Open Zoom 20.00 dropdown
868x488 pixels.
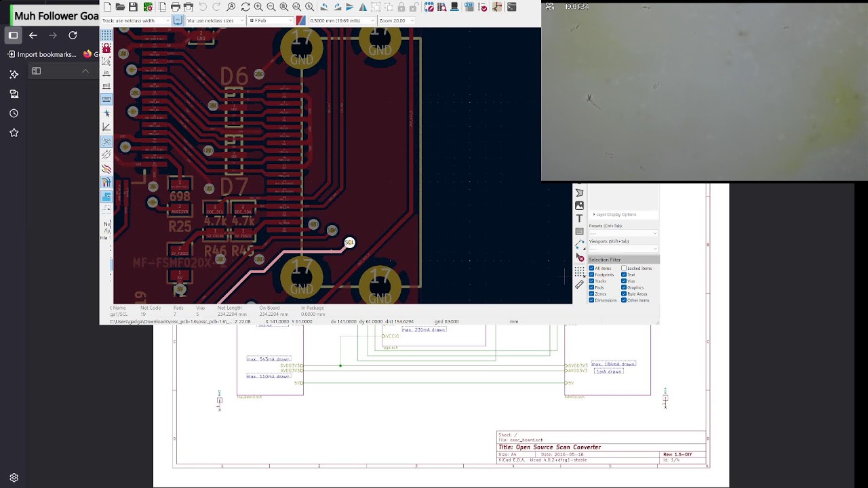tap(397, 20)
